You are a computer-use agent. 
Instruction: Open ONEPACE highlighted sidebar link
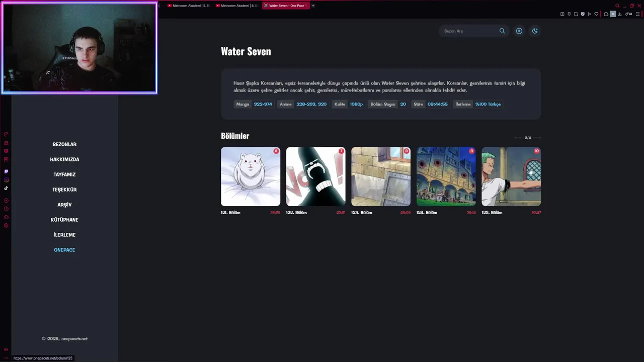64,250
